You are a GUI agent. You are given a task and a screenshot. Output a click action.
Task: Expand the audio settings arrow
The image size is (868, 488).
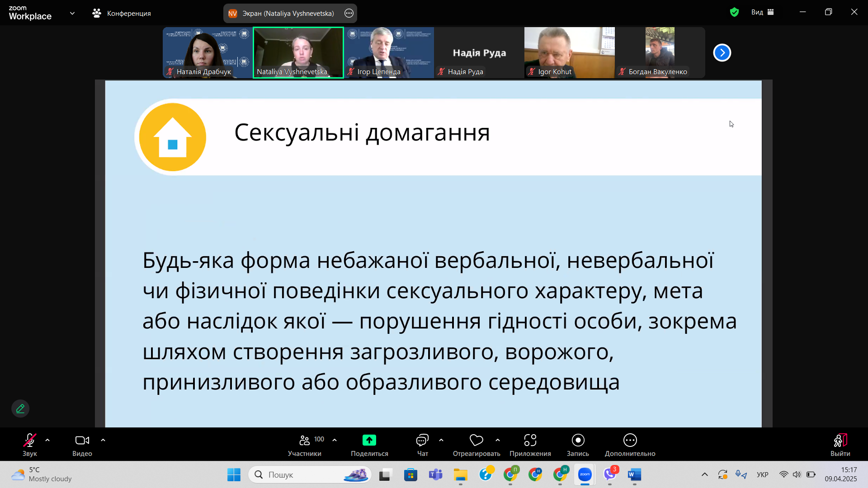click(x=47, y=440)
